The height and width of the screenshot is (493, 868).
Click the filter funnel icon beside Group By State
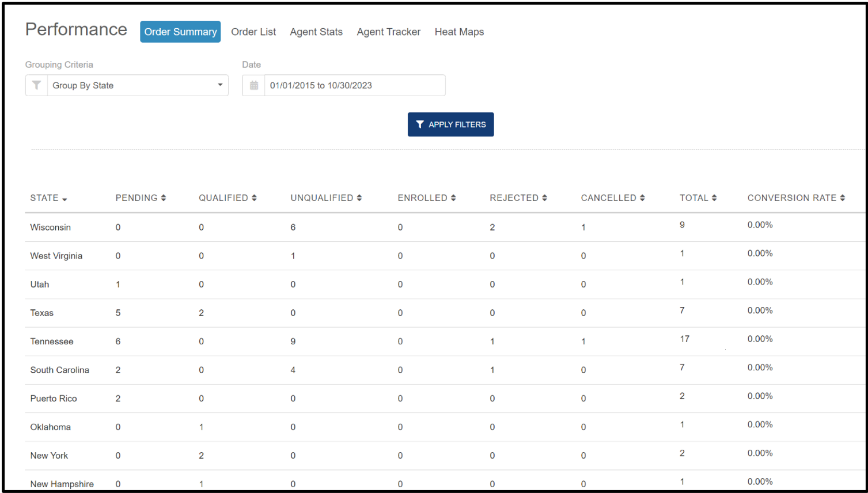36,85
